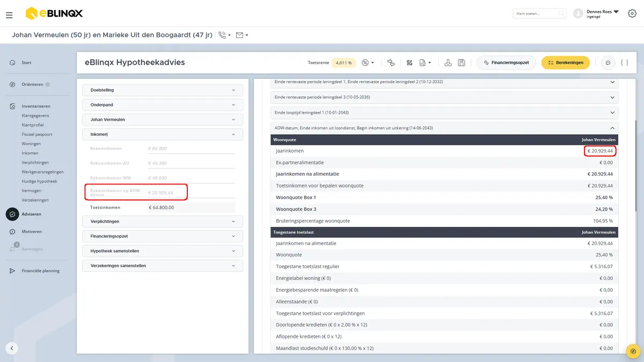
Task: Click the save floppy disk icon
Action: 462,63
